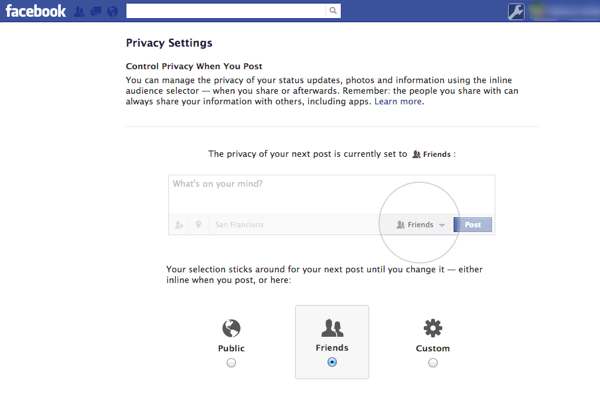Screen dimensions: 600x400
Task: Click the Post button
Action: (473, 225)
